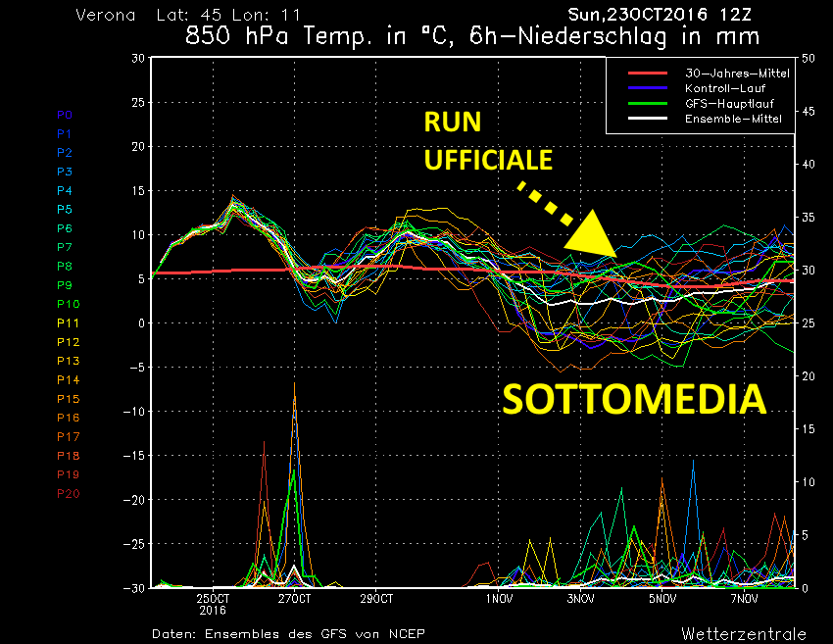Click the "-10" temperature axis tick label

click(133, 412)
